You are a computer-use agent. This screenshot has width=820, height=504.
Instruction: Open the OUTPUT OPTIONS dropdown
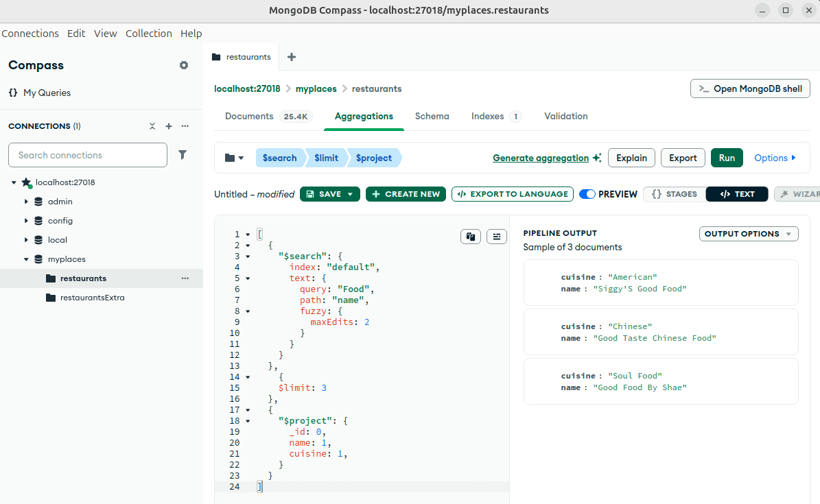tap(749, 233)
